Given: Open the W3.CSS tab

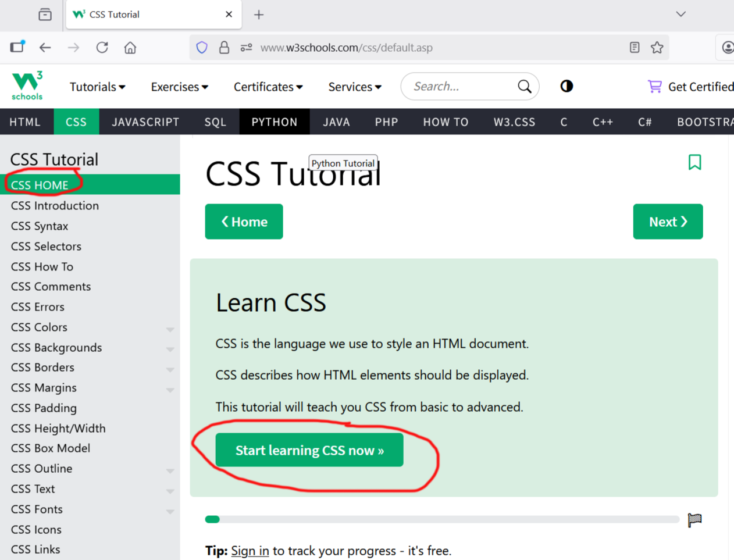Looking at the screenshot, I should 515,122.
